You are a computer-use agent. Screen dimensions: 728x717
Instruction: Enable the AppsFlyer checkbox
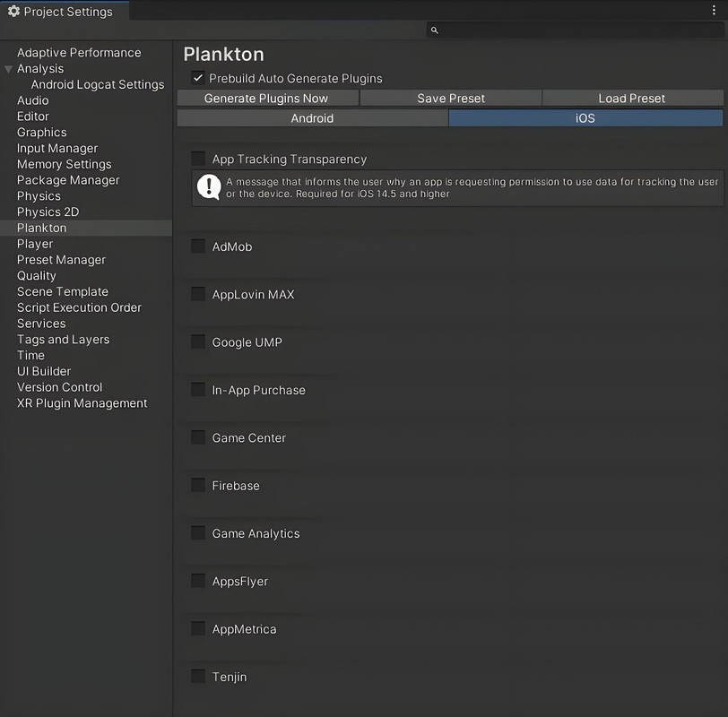198,581
